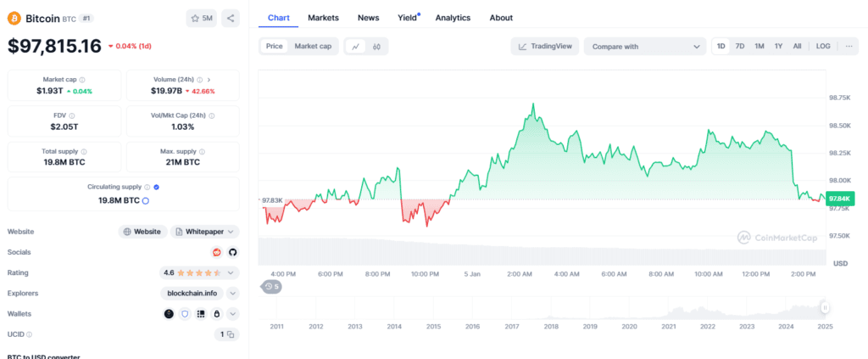The width and height of the screenshot is (868, 359).
Task: Add Bitcoin to watchlist with star button
Action: click(x=202, y=19)
